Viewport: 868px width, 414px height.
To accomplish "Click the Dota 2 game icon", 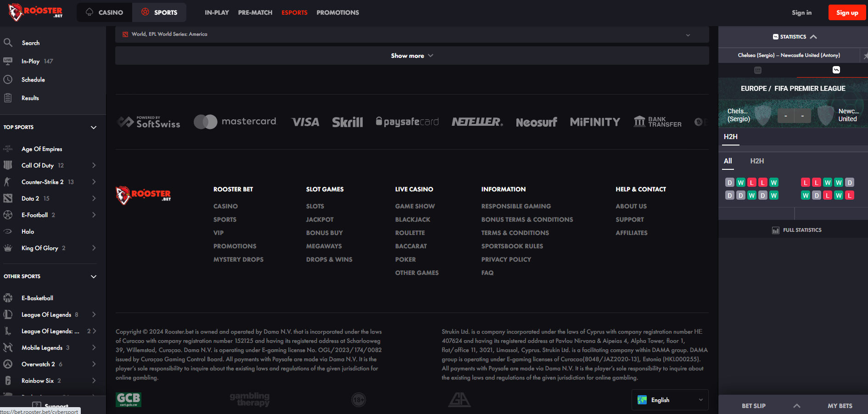I will coord(8,198).
